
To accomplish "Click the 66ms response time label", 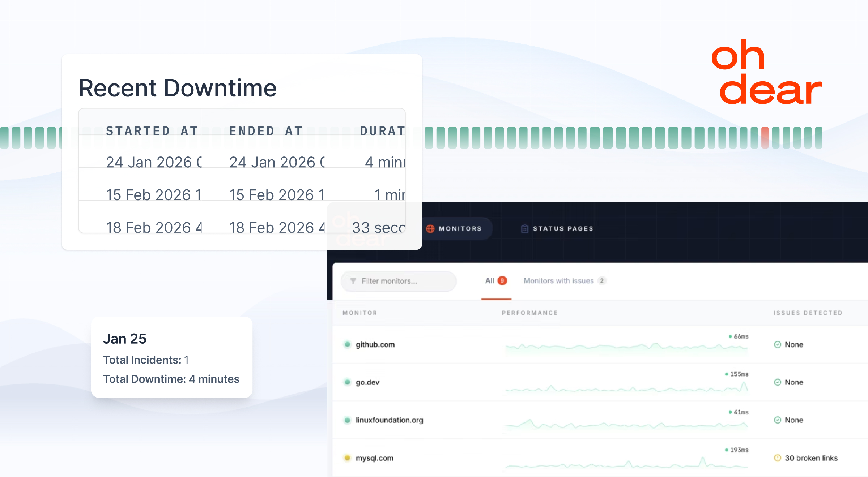I will tap(741, 336).
